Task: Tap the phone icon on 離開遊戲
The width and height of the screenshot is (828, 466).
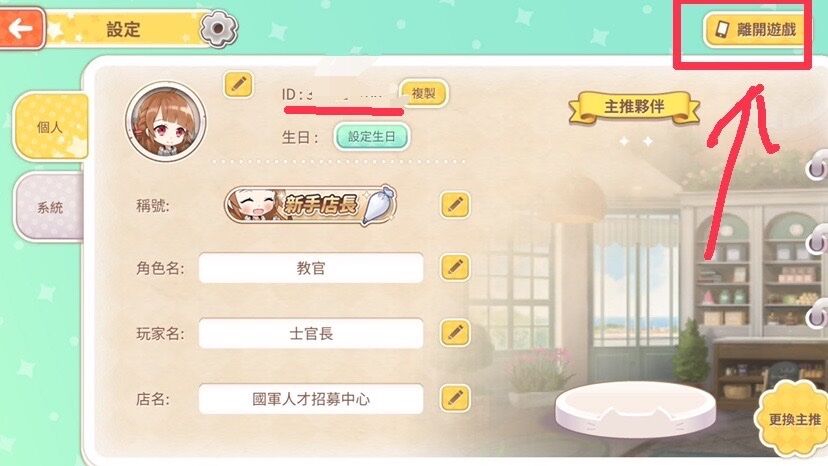Action: (722, 29)
